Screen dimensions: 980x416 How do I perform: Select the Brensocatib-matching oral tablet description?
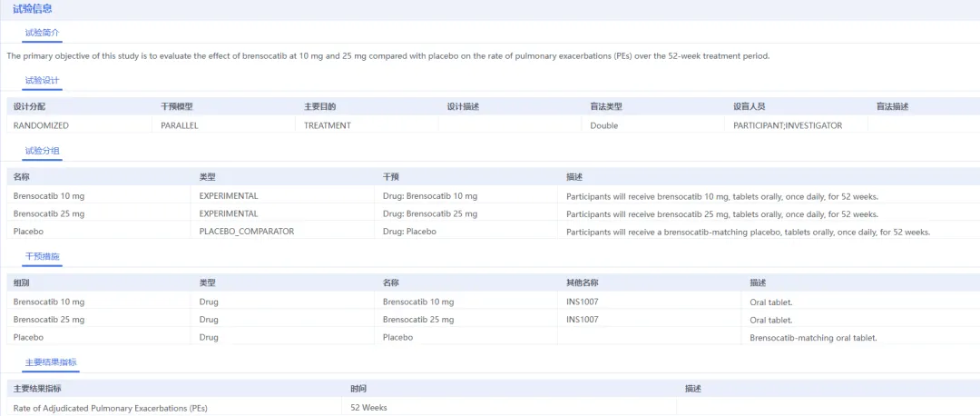(813, 338)
